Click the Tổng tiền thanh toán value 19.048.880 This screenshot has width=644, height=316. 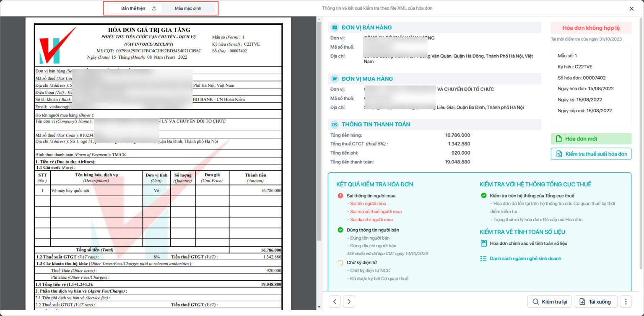(x=457, y=162)
